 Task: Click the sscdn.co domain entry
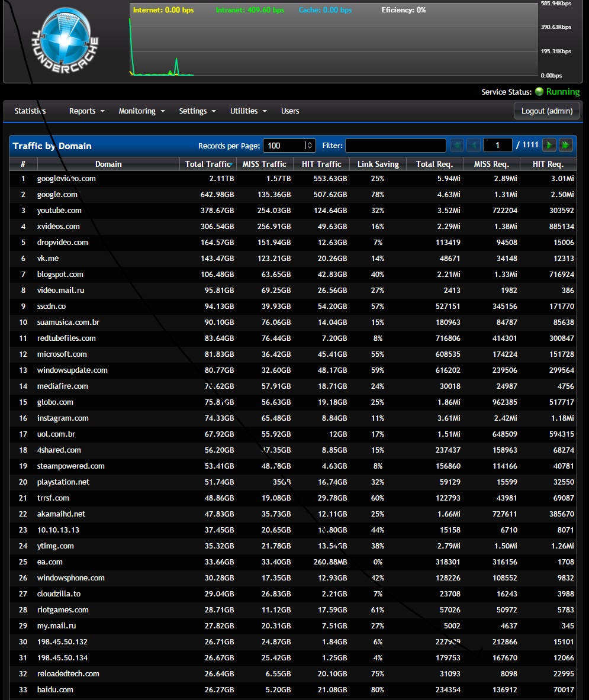[x=52, y=307]
